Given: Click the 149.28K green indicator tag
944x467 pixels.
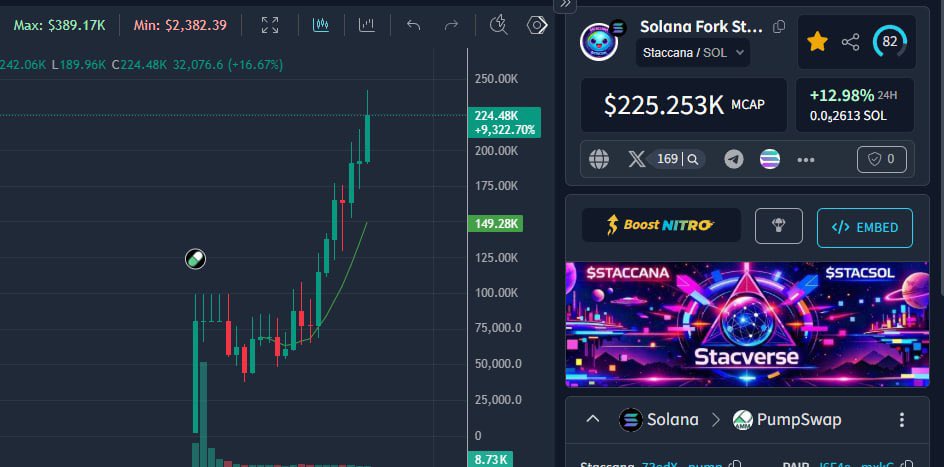Looking at the screenshot, I should [496, 224].
